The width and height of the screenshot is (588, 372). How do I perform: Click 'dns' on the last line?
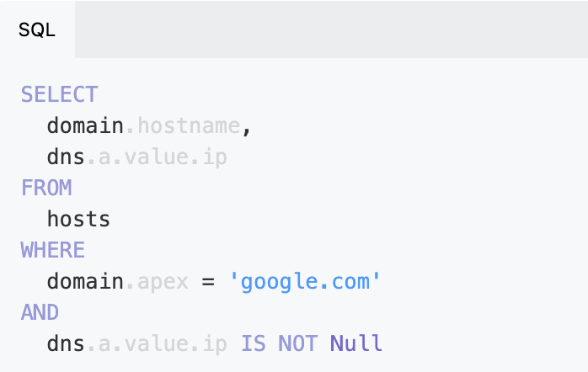[66, 343]
